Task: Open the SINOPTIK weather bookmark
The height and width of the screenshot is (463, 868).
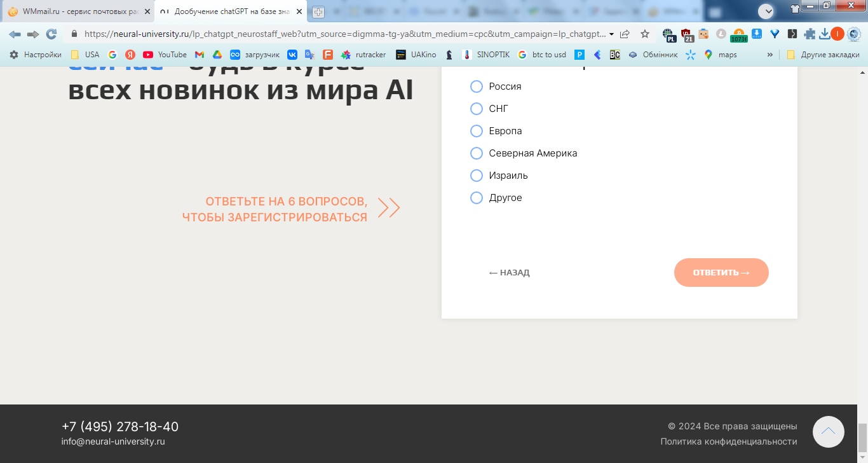Action: pyautogui.click(x=486, y=55)
